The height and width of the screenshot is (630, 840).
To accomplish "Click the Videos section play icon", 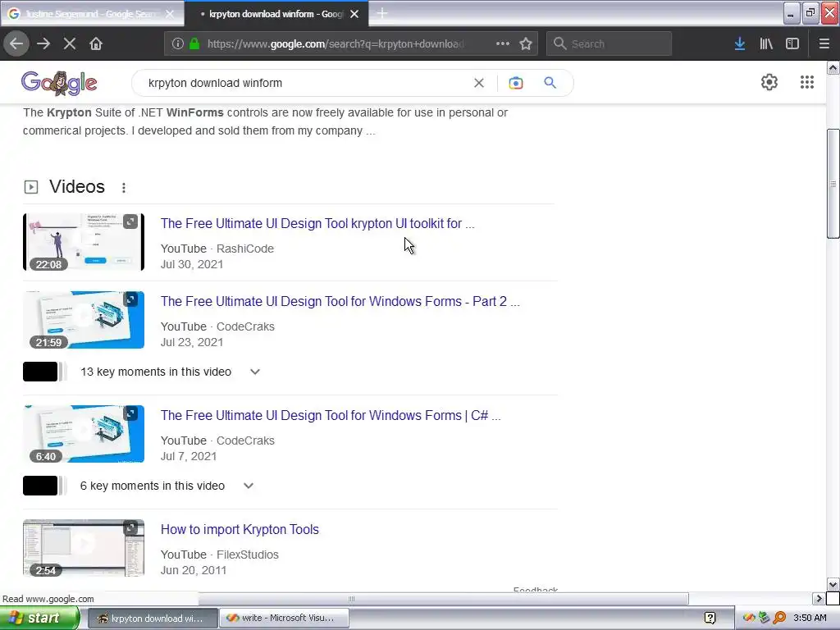I will point(31,187).
